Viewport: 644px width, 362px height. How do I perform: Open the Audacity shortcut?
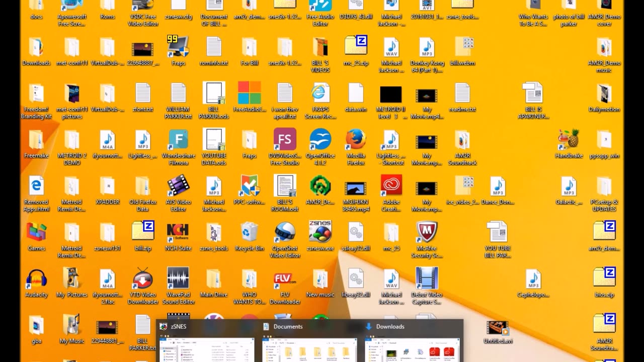[x=36, y=280]
